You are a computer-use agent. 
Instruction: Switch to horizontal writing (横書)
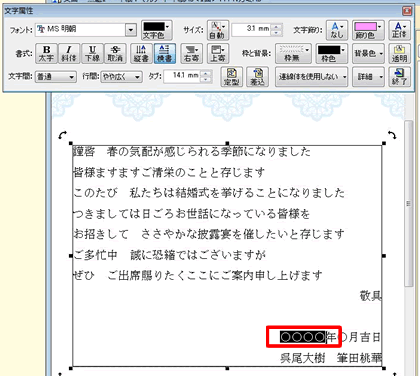(x=165, y=53)
